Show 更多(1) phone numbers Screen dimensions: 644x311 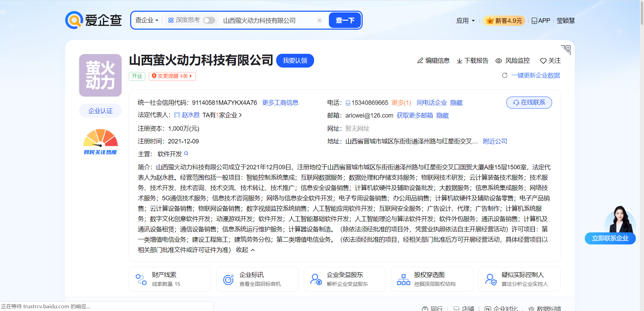pyautogui.click(x=402, y=103)
